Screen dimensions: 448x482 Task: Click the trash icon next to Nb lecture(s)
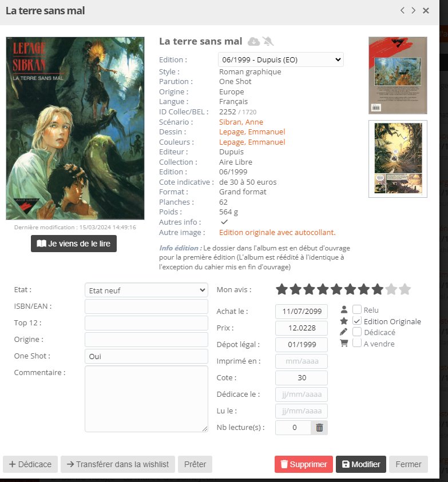pyautogui.click(x=319, y=428)
